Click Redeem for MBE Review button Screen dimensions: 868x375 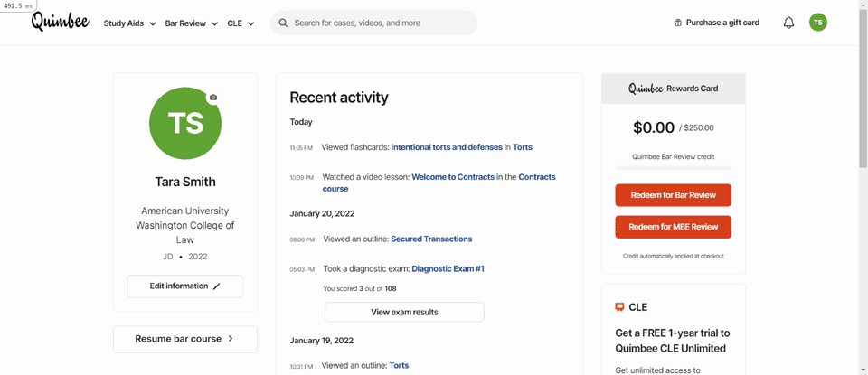673,227
